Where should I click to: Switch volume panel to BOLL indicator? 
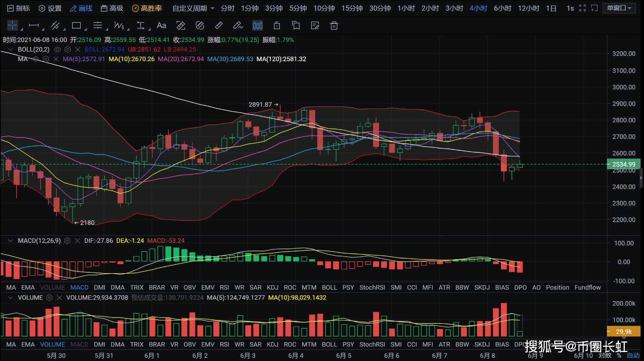click(x=329, y=344)
